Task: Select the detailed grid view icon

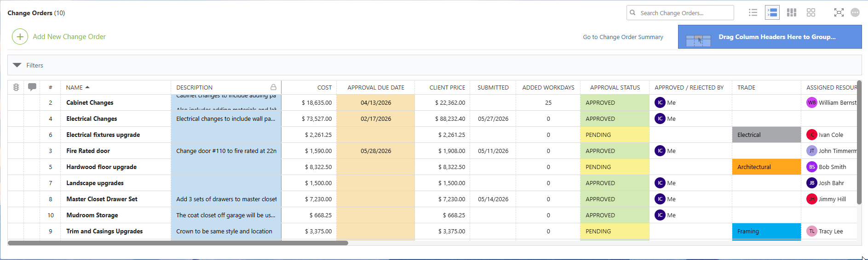Action: pyautogui.click(x=772, y=12)
